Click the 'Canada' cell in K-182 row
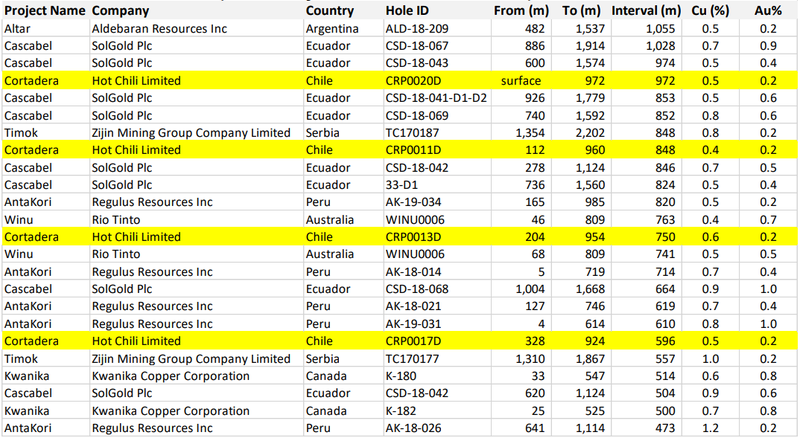 tap(326, 411)
